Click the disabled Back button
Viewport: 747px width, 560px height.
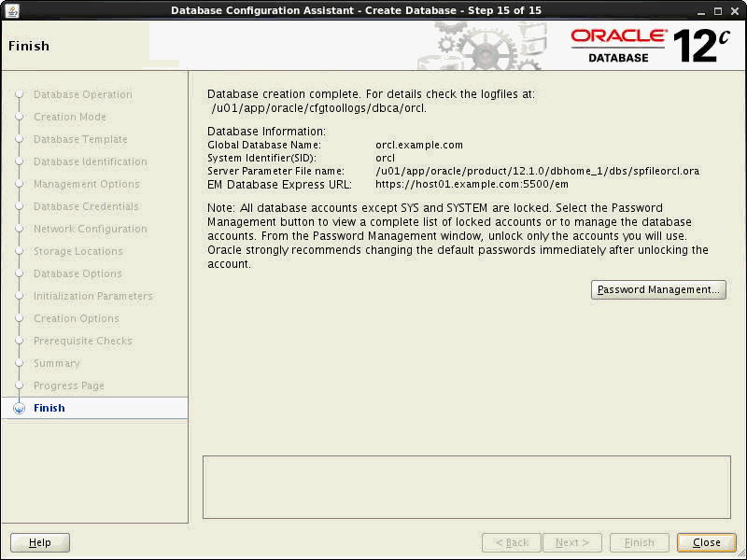click(512, 542)
